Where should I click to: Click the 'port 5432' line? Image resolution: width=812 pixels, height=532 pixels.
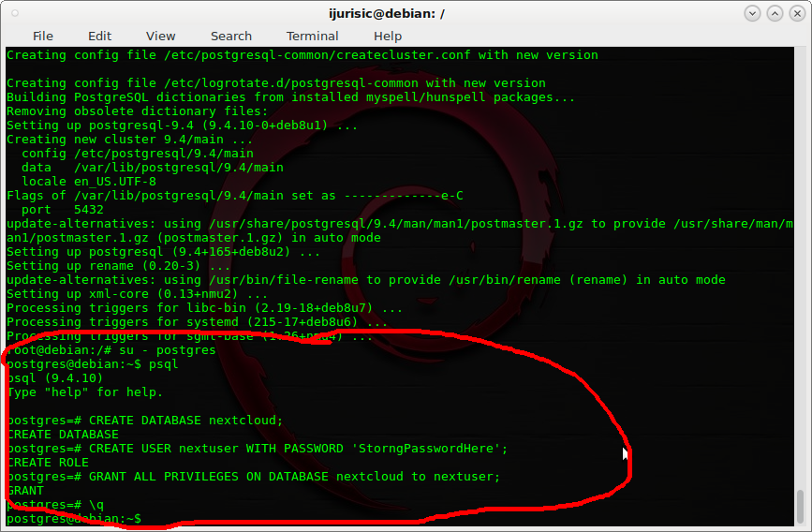pos(63,209)
